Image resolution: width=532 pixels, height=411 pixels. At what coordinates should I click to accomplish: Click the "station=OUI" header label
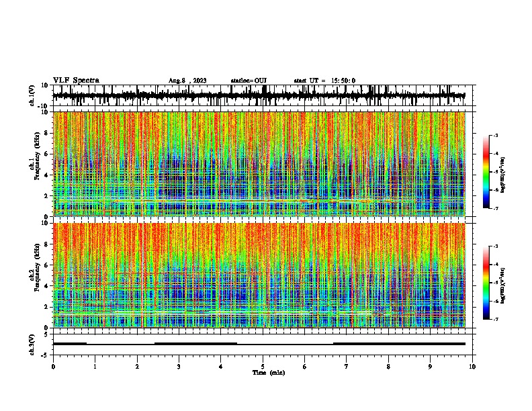point(249,81)
